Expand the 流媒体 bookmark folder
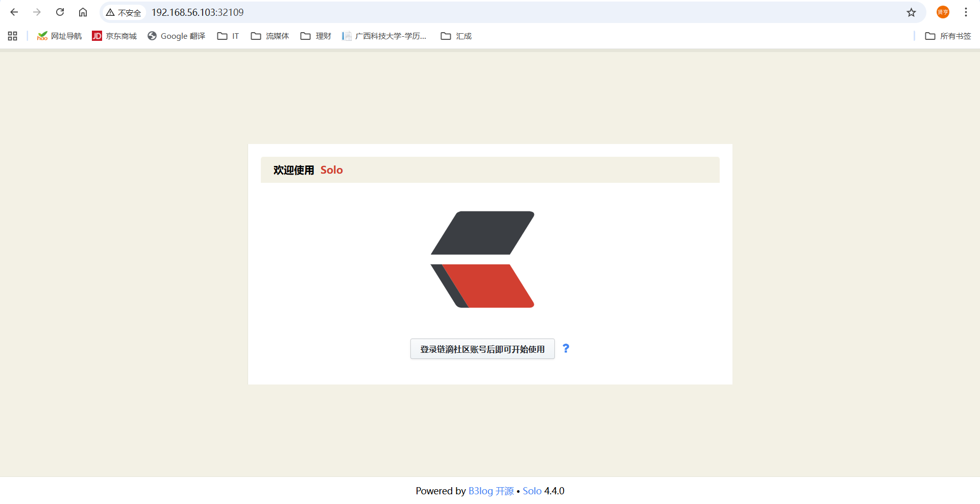Viewport: 980px width, 504px height. pos(270,36)
